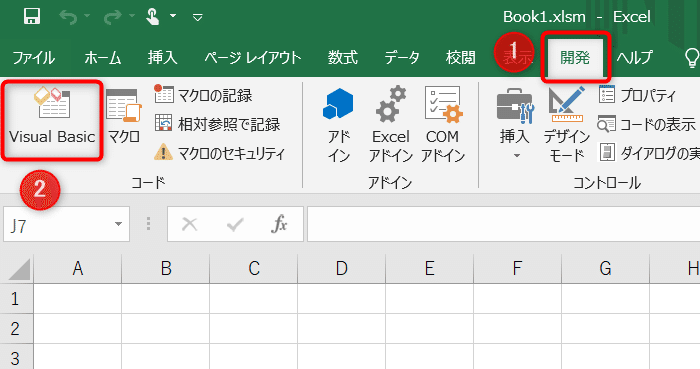This screenshot has width=700, height=369.
Task: Click the formula bar Enter checkmark
Action: [x=235, y=224]
